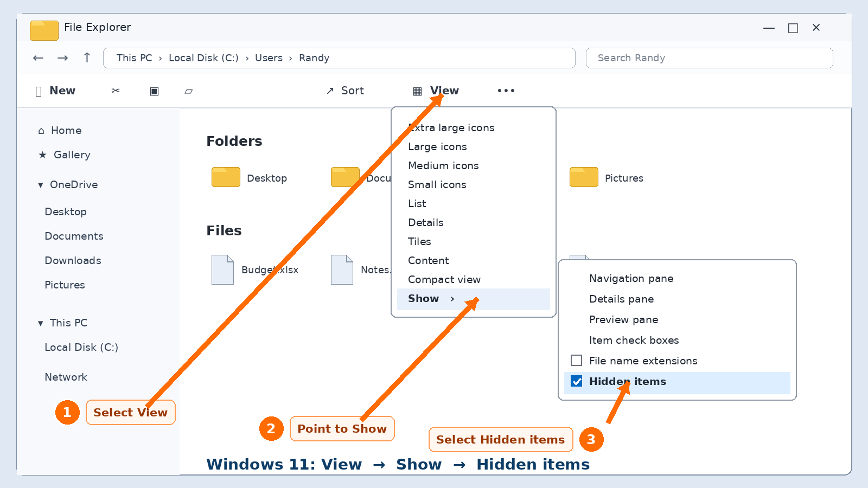868x488 pixels.
Task: Click the yellow File Explorer title icon
Action: pos(44,30)
